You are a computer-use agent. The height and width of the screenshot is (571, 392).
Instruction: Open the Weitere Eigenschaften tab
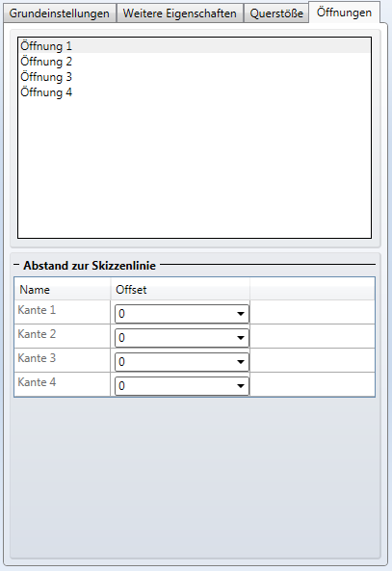(x=179, y=13)
